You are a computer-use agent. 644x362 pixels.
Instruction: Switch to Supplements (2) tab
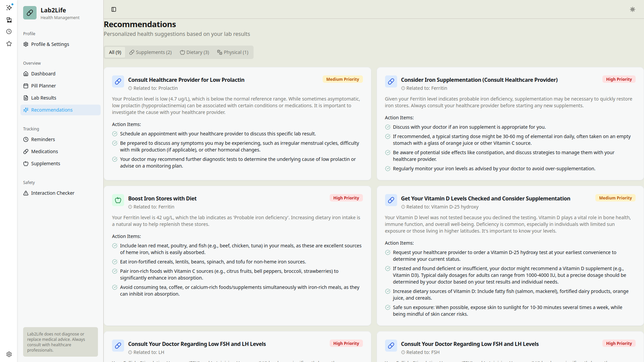151,52
